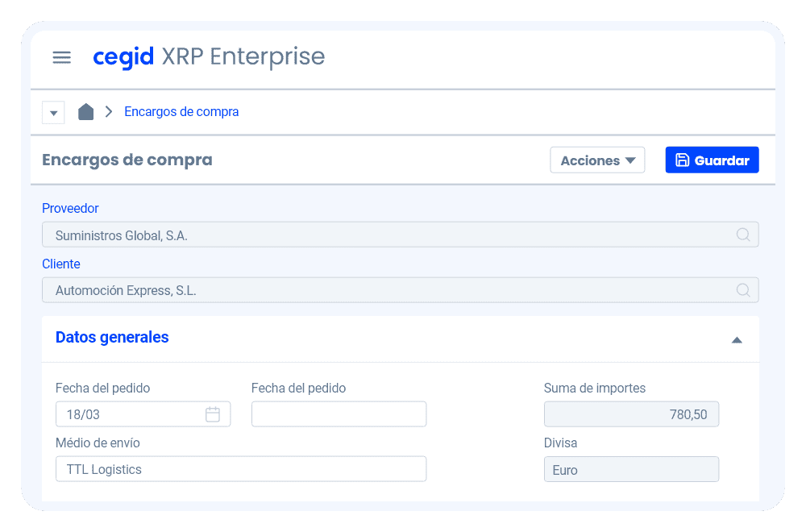Click the breadcrumb chevron separator arrow
This screenshot has height=532, width=806.
pyautogui.click(x=109, y=112)
